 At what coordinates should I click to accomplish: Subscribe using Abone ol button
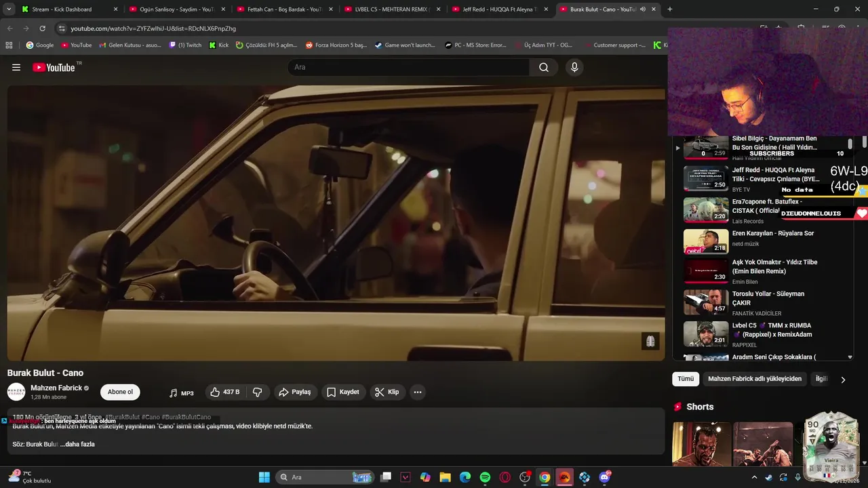point(120,392)
